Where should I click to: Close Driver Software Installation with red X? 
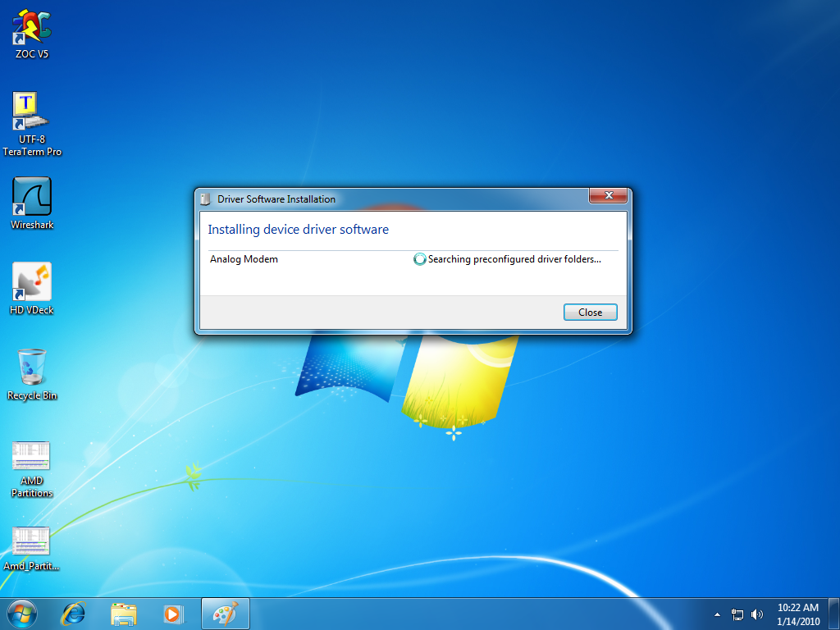tap(608, 196)
